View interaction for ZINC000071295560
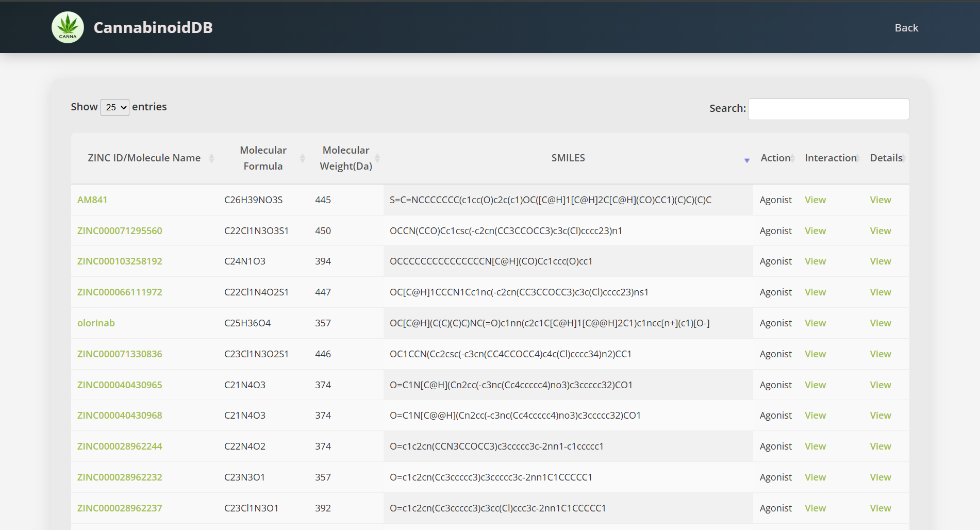980x530 pixels. click(815, 230)
